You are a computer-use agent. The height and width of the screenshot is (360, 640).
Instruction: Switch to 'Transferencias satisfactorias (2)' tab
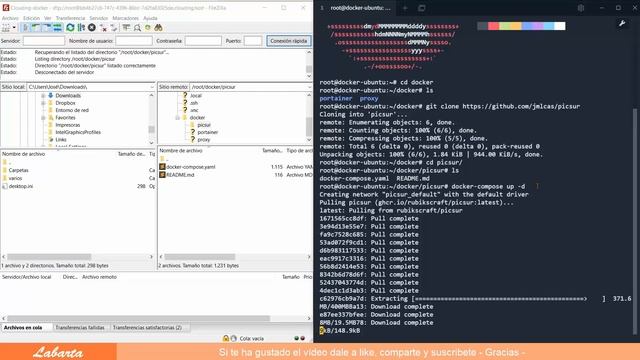pos(147,328)
